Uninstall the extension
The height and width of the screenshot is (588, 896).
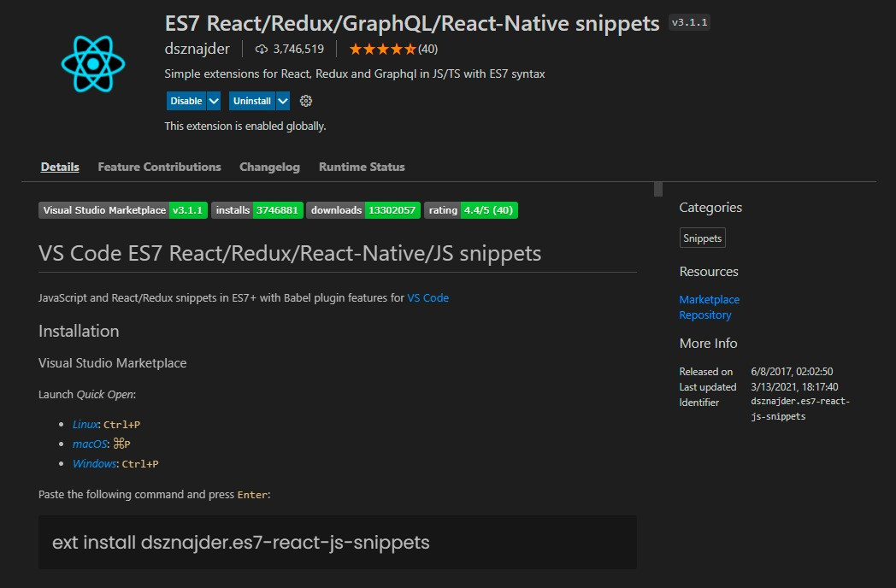coord(252,101)
